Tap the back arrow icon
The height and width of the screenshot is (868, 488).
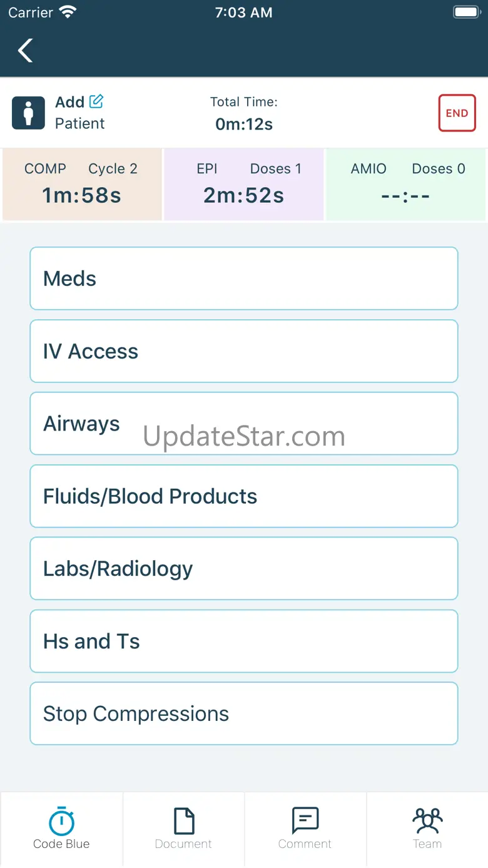click(26, 51)
